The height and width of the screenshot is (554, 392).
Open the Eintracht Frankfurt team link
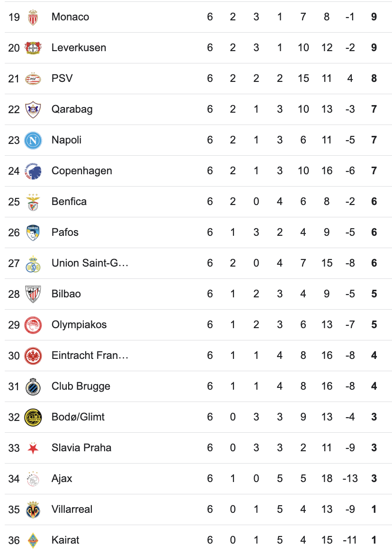tap(90, 356)
